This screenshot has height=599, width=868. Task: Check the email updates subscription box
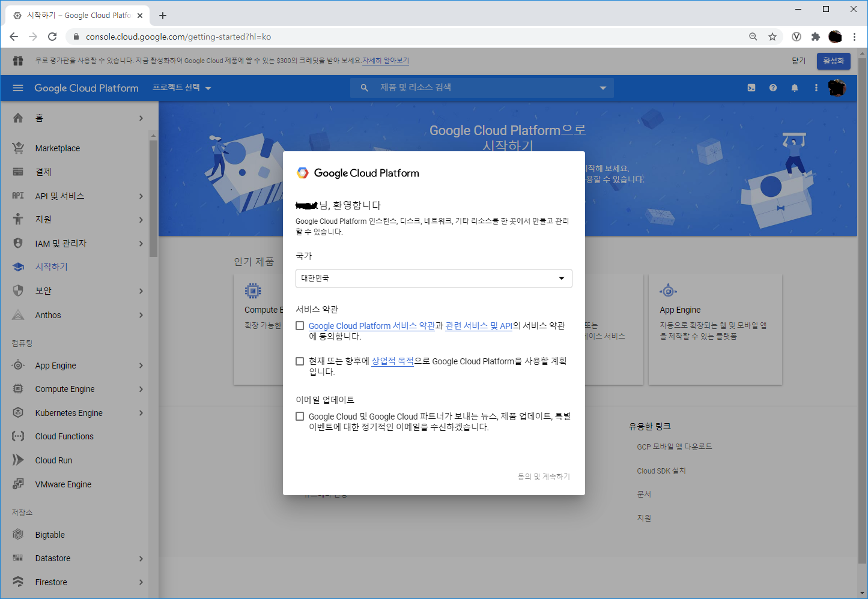point(300,416)
